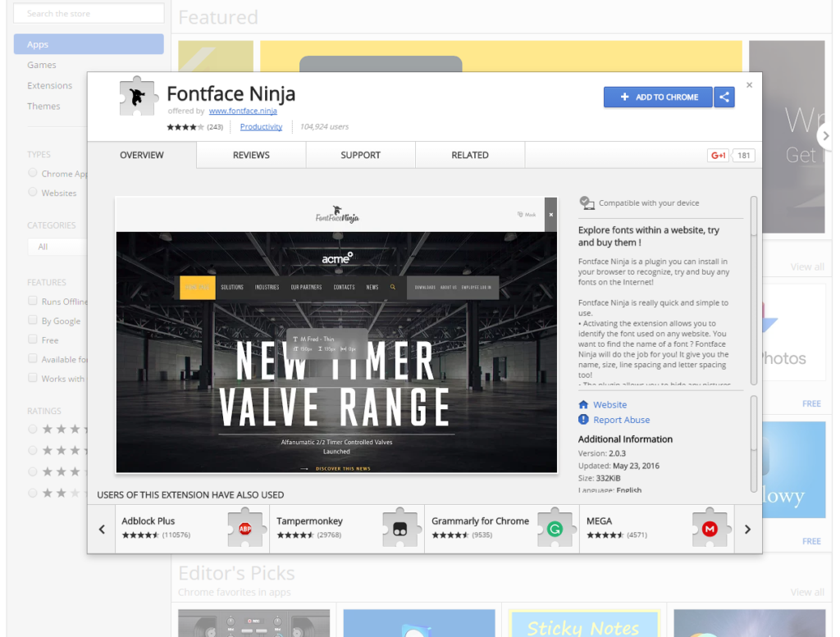
Task: Click the star rating of Fontface Ninja
Action: pos(185,127)
